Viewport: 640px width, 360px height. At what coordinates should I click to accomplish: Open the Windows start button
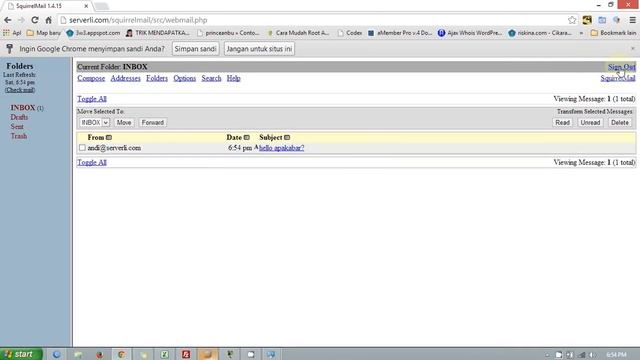[x=21, y=354]
